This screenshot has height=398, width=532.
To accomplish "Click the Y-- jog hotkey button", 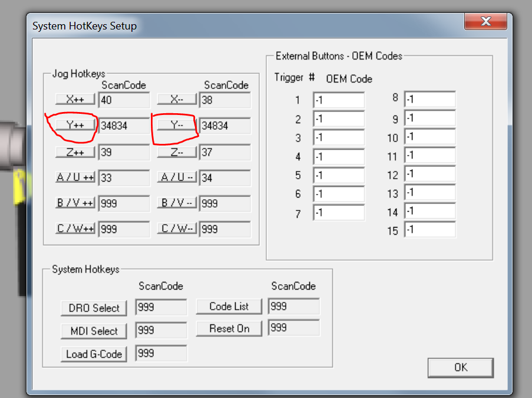I will click(176, 125).
